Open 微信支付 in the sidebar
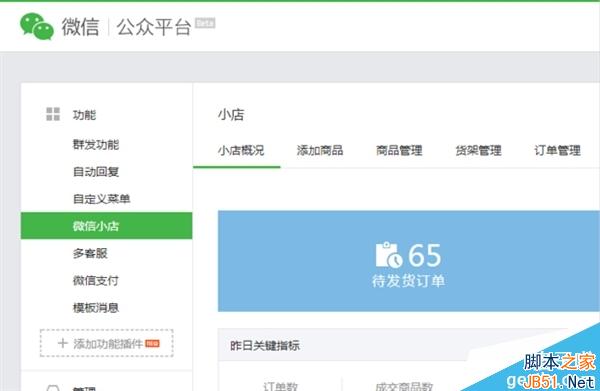Viewport: 600px width, 391px height. coord(96,280)
